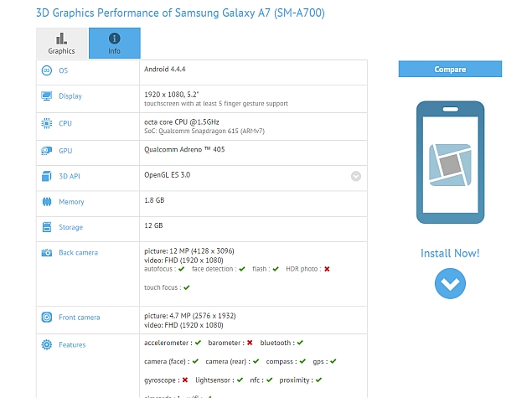Image resolution: width=532 pixels, height=398 pixels.
Task: Click the Install Now! link
Action: (x=450, y=253)
